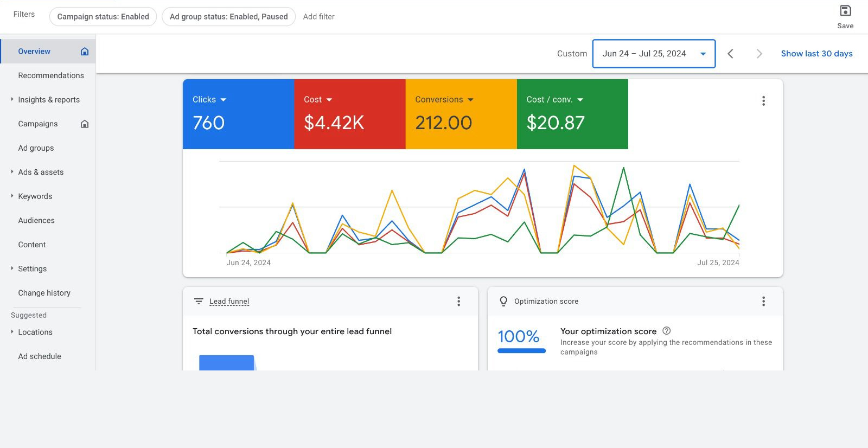Go to Ad groups page
The height and width of the screenshot is (448, 868).
pos(36,148)
